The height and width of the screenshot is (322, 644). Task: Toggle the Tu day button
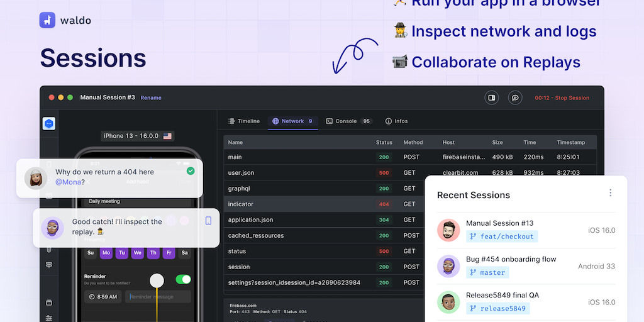[x=121, y=253]
